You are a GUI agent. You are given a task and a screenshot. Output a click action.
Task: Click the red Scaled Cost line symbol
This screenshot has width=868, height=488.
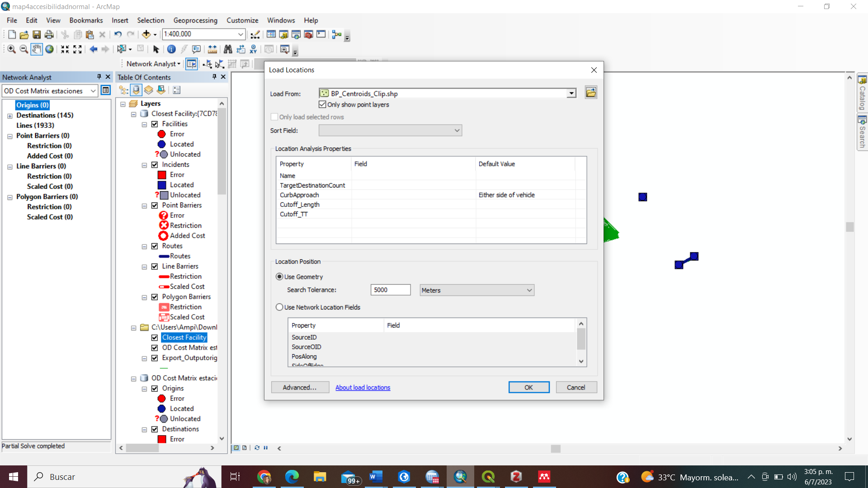pos(164,286)
